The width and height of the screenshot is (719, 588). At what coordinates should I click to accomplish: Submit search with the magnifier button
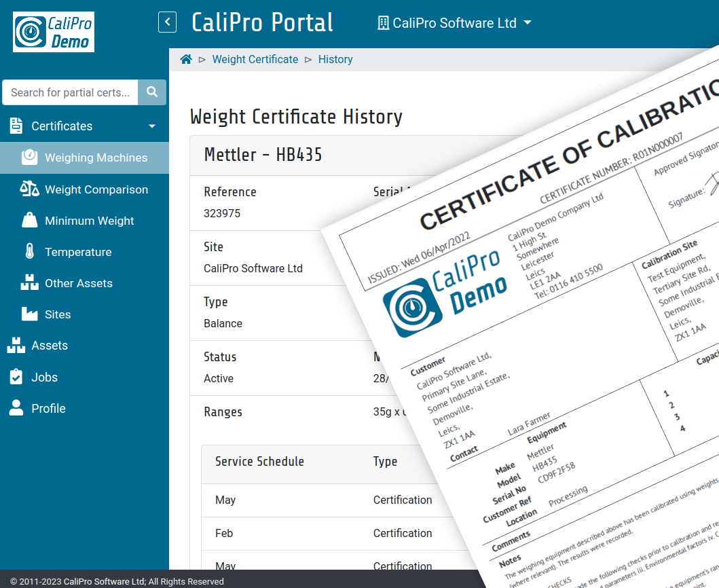point(152,92)
